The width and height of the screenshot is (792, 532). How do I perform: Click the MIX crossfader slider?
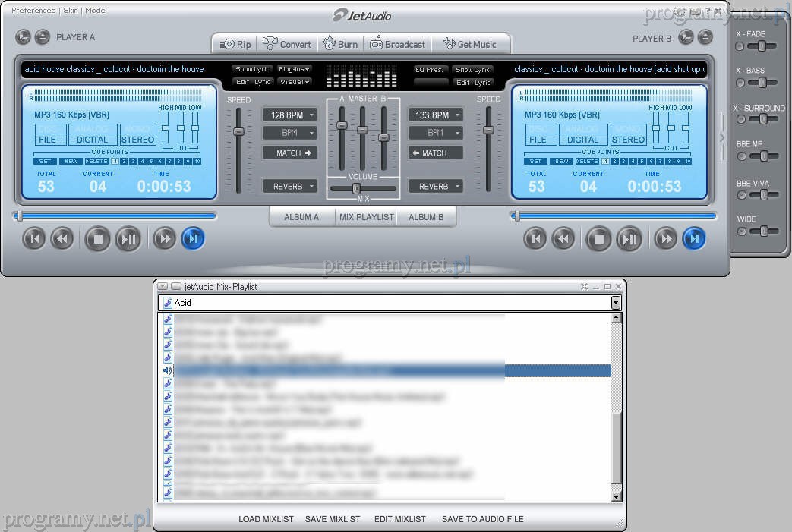(x=356, y=188)
